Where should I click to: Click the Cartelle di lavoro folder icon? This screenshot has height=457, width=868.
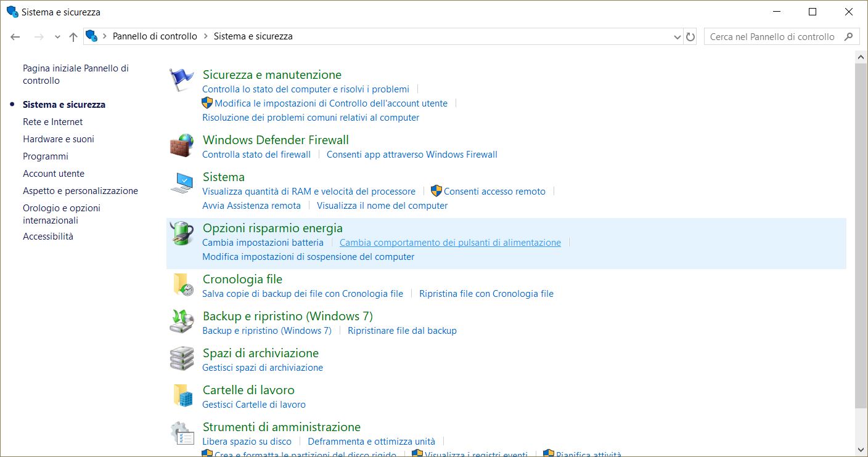[x=183, y=396]
